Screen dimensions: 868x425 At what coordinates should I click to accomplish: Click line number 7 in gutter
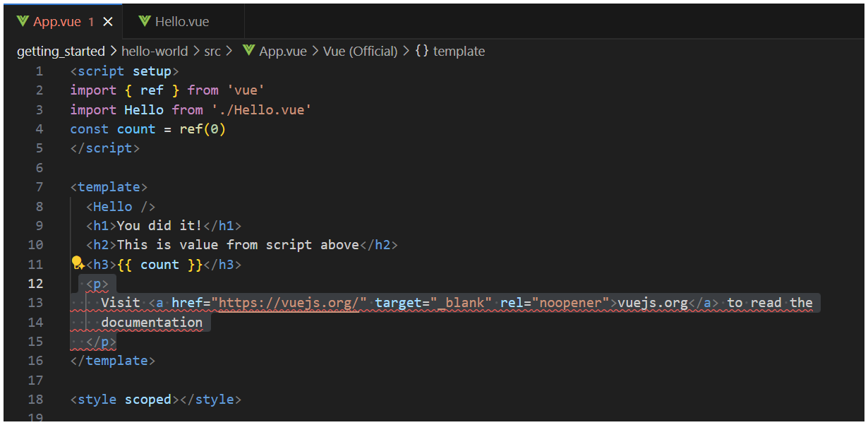(39, 187)
